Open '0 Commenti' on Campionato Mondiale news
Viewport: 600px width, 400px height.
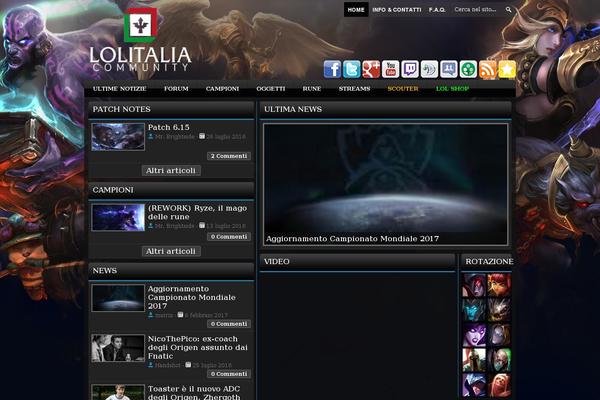[x=229, y=324]
